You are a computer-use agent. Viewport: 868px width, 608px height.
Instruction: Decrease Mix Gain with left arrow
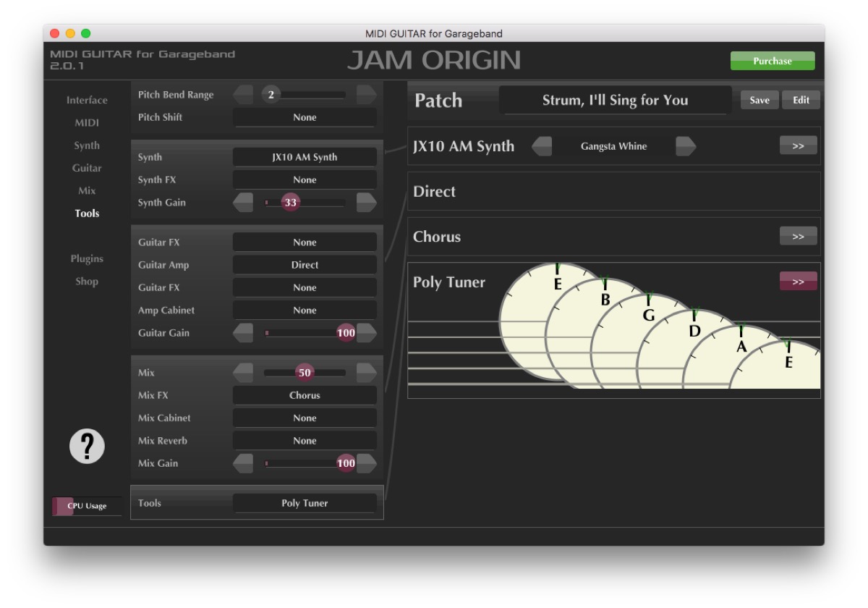pos(244,463)
